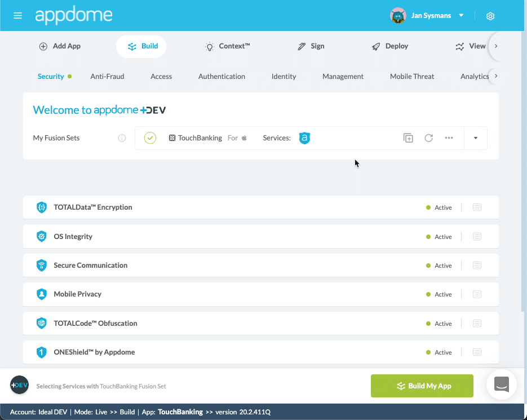Click the round +DEV badge icon
Screen dimensions: 527x420
pos(19,385)
